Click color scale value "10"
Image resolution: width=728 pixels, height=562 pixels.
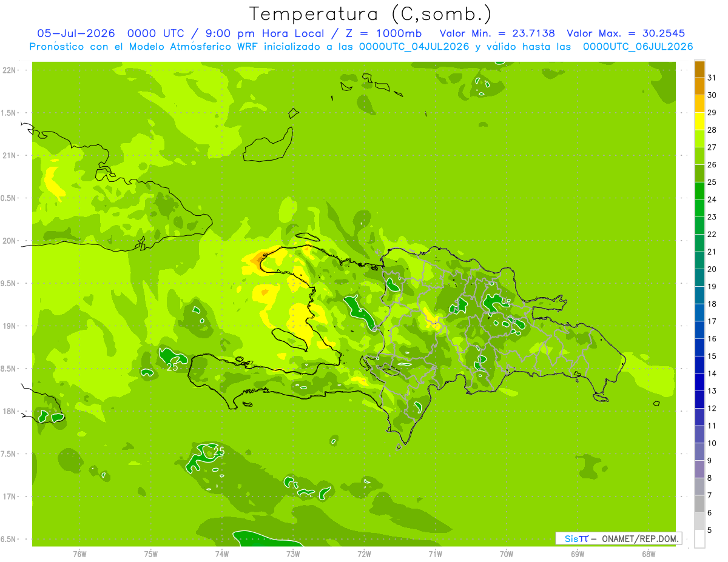pyautogui.click(x=712, y=443)
